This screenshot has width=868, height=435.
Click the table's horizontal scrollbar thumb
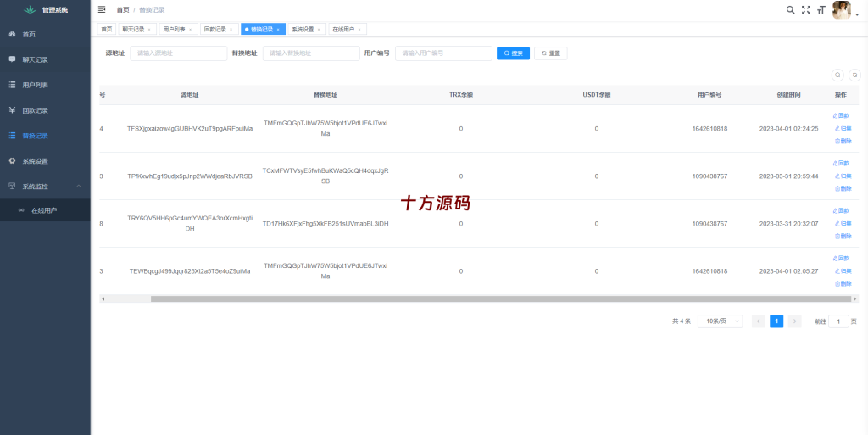click(500, 298)
